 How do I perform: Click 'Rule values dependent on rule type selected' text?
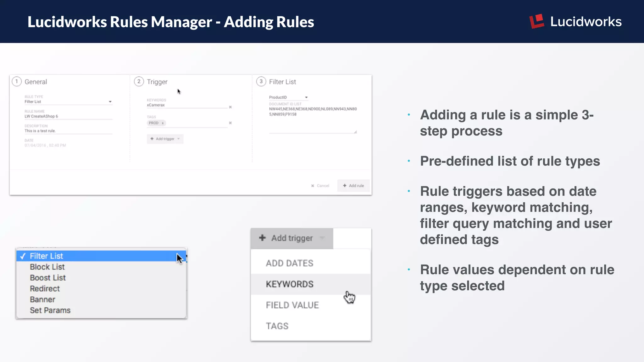(517, 278)
